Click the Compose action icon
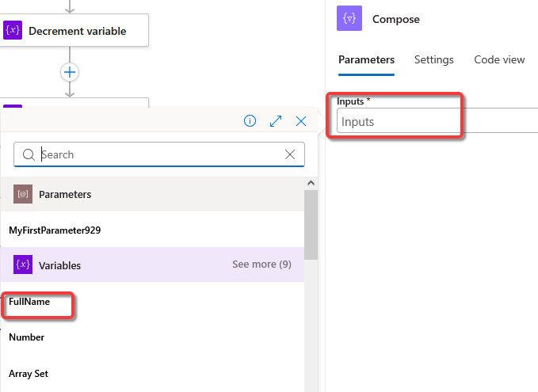The width and height of the screenshot is (538, 392). click(349, 18)
